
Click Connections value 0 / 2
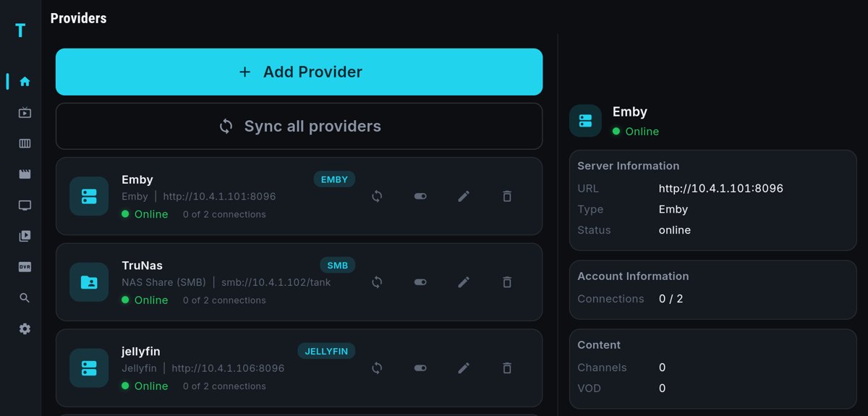tap(671, 299)
